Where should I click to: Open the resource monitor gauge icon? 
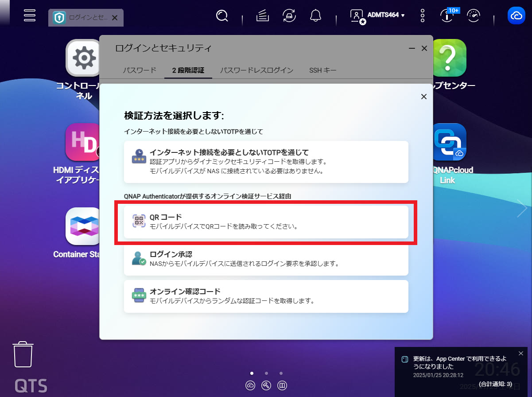point(474,16)
